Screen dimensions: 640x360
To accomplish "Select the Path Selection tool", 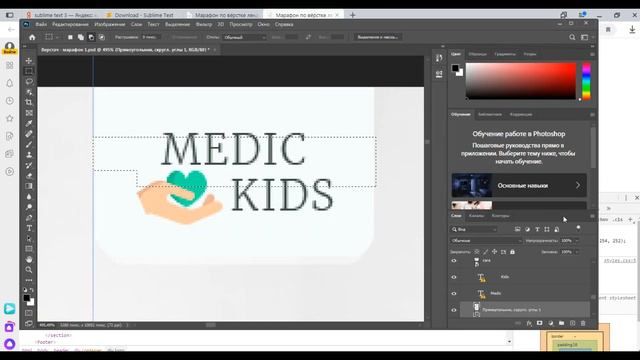I will [29, 238].
